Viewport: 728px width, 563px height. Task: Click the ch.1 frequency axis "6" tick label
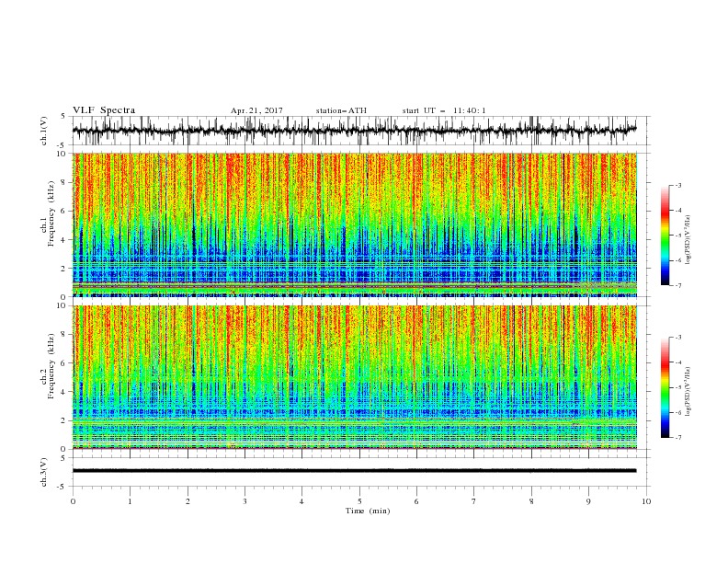(x=63, y=211)
